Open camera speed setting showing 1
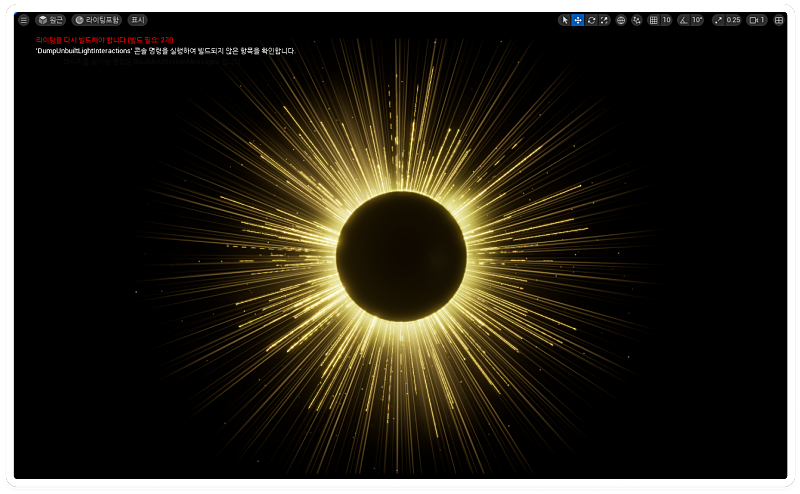Image resolution: width=800 pixels, height=494 pixels. pyautogui.click(x=757, y=20)
